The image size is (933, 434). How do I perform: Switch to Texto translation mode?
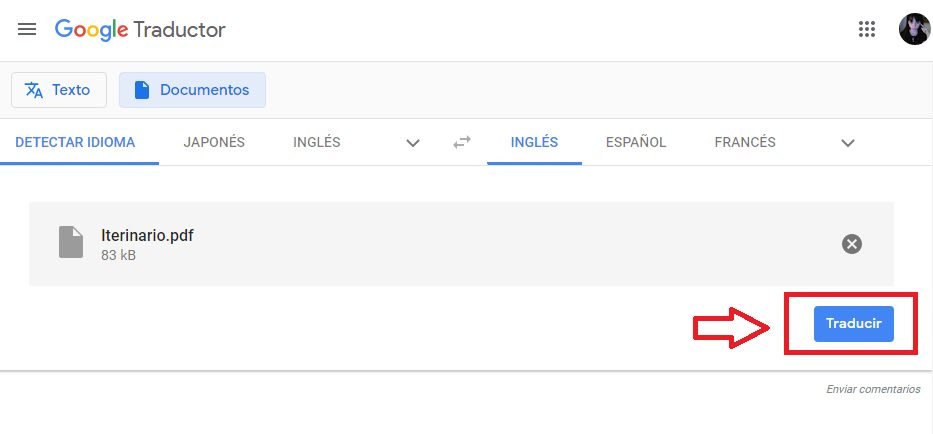tap(58, 90)
